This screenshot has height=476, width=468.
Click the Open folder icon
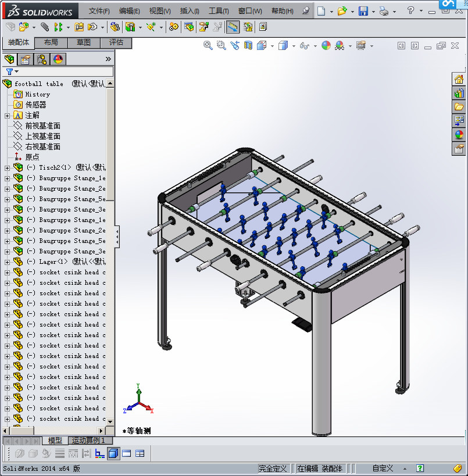point(342,11)
